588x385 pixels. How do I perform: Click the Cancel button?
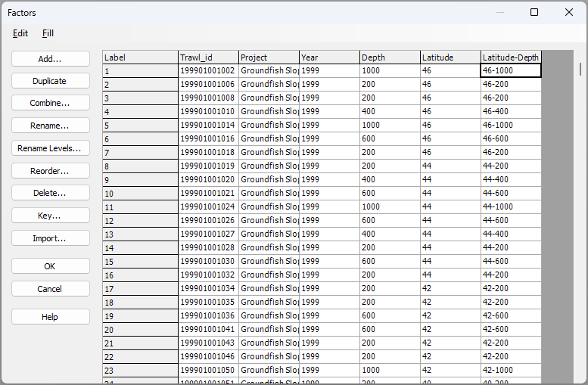[50, 289]
